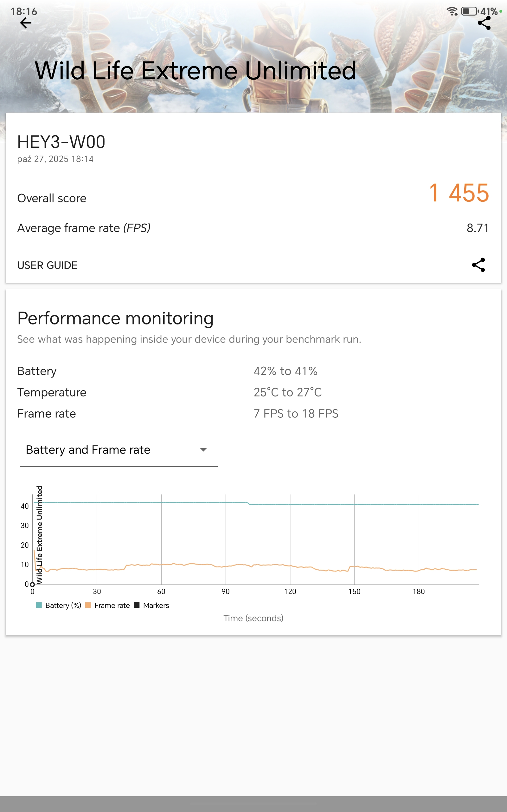
Task: Toggle the Battery (%) legend label
Action: 63,605
